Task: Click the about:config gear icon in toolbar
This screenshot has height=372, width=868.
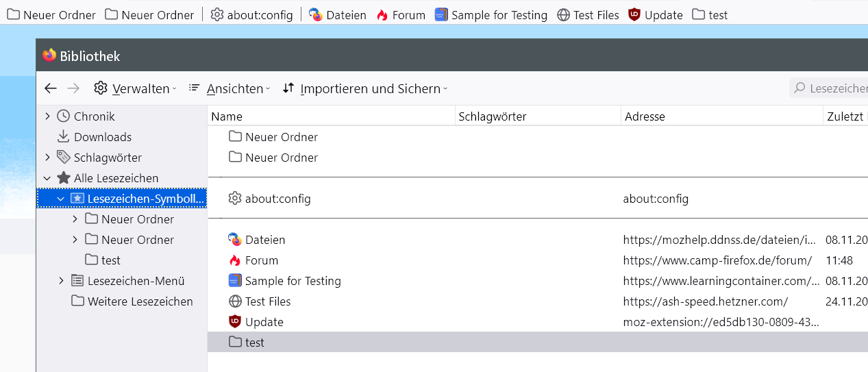Action: 217,15
